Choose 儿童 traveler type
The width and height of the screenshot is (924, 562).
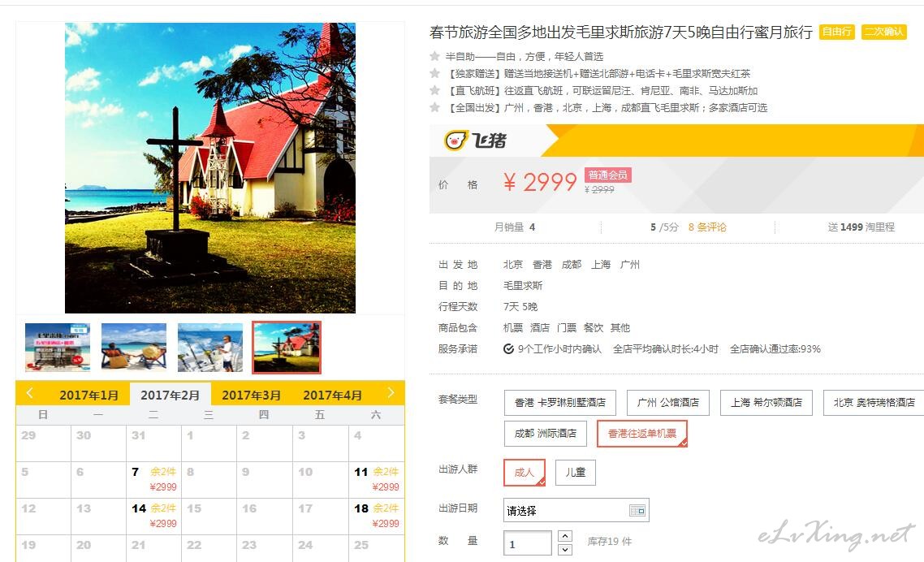point(575,473)
